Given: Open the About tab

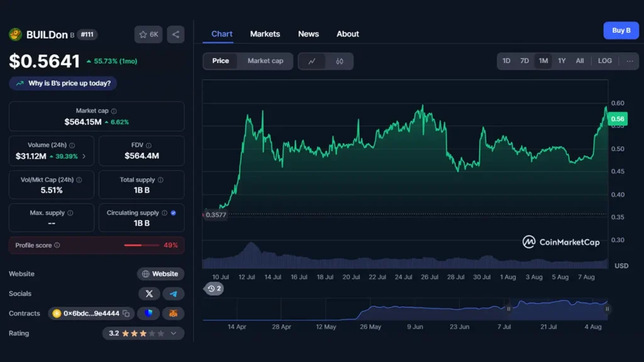Looking at the screenshot, I should [x=348, y=34].
